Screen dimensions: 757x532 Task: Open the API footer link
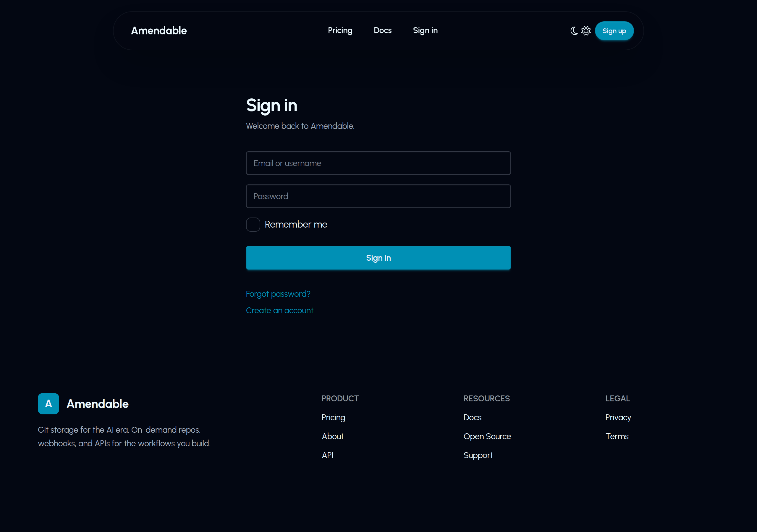click(327, 455)
